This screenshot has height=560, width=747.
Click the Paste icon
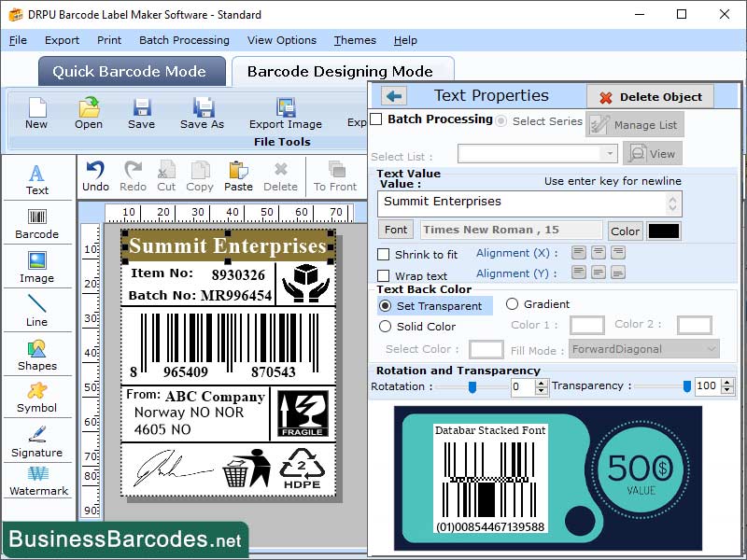pyautogui.click(x=238, y=174)
